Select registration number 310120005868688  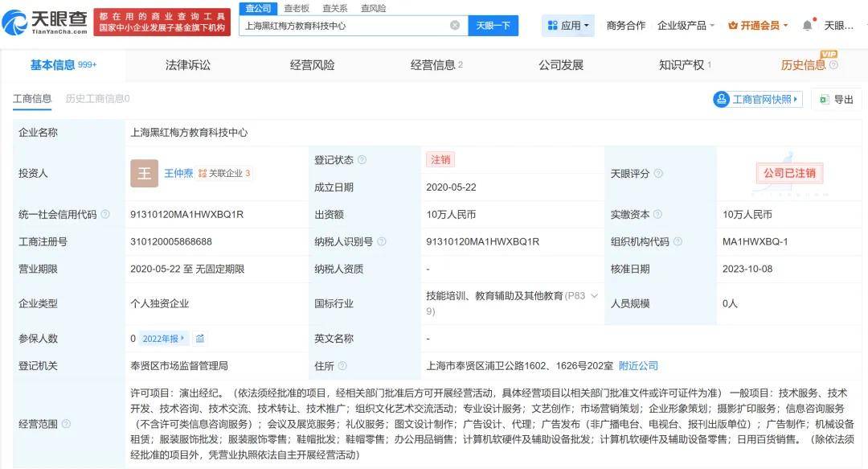tap(171, 241)
